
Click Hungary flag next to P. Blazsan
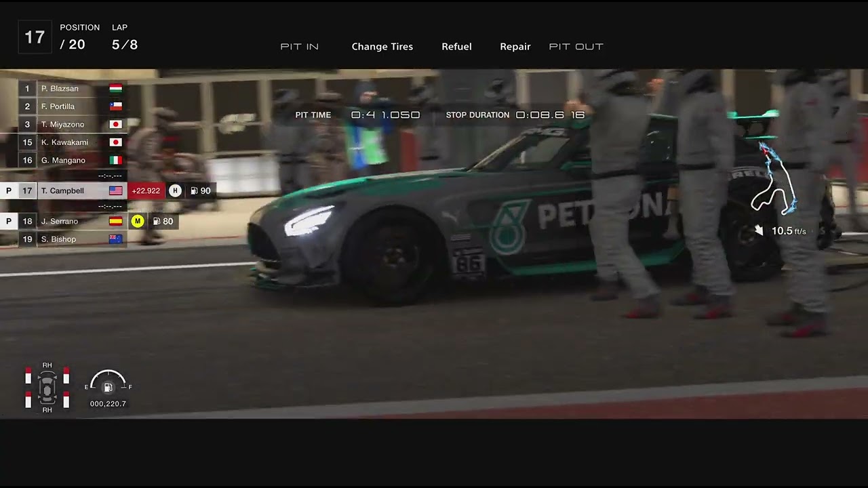[x=115, y=89]
